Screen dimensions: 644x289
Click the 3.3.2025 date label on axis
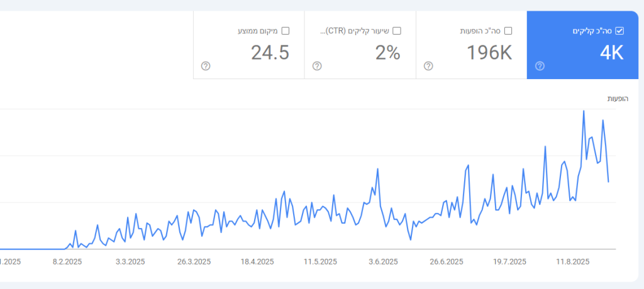130,262
